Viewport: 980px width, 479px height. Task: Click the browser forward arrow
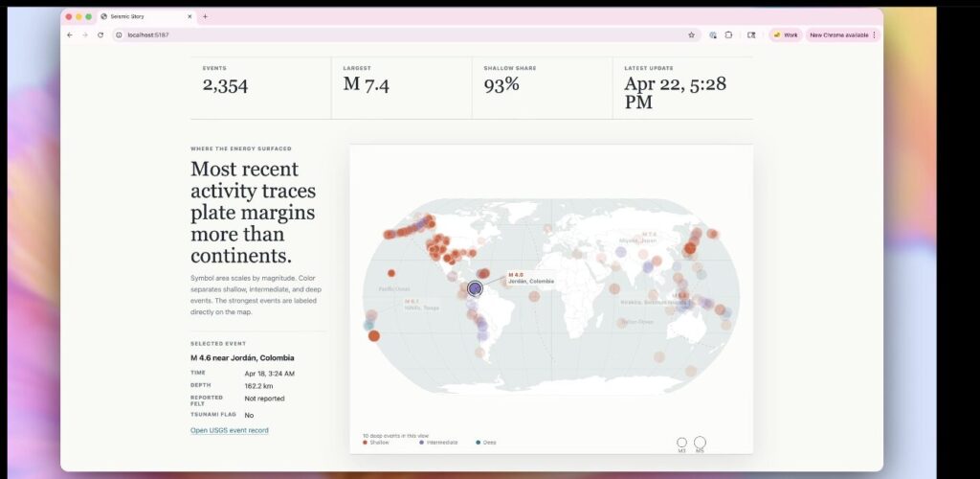pos(84,34)
